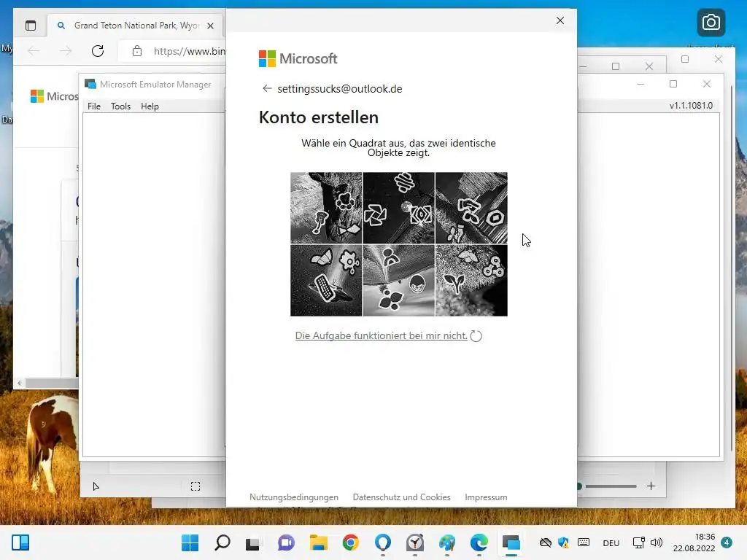This screenshot has height=560, width=747.
Task: Select the top-right puzzle square
Action: pyautogui.click(x=471, y=208)
